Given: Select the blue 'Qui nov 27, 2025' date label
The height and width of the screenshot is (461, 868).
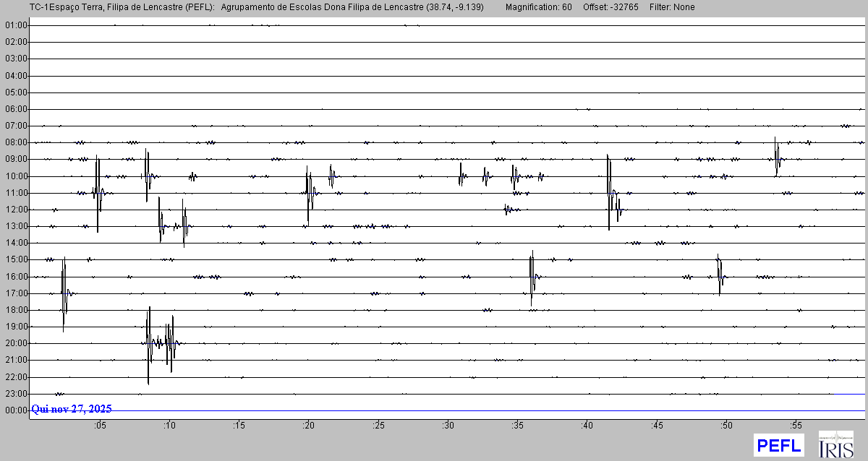Looking at the screenshot, I should pyautogui.click(x=72, y=409).
